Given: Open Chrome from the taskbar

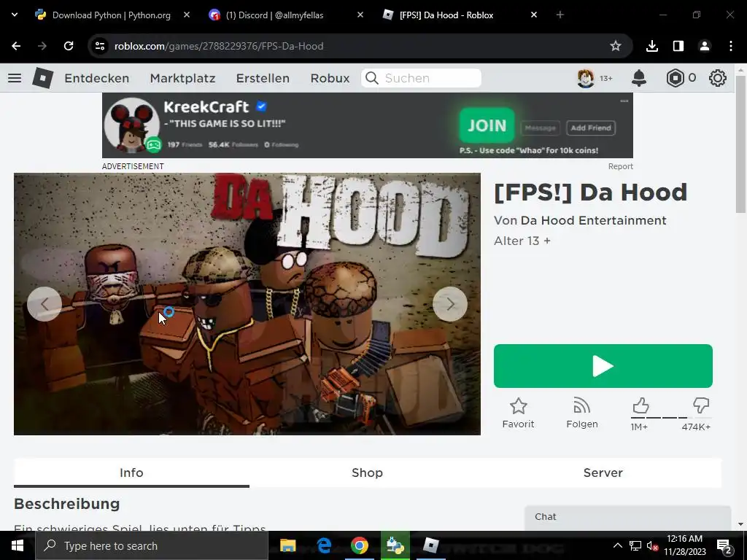Looking at the screenshot, I should 360,545.
